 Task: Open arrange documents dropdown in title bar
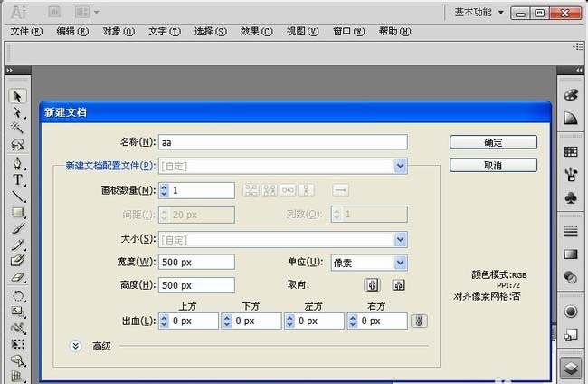87,13
